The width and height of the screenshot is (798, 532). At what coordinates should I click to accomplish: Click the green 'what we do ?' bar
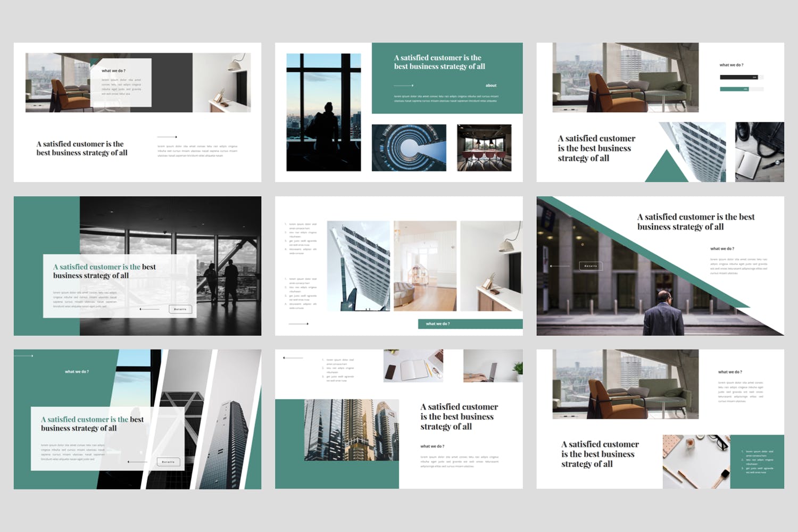click(470, 323)
